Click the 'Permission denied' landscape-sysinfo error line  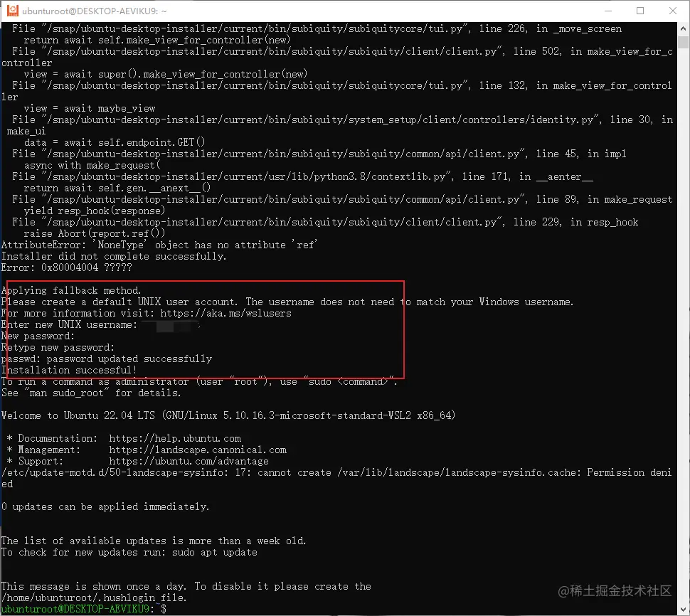[336, 478]
